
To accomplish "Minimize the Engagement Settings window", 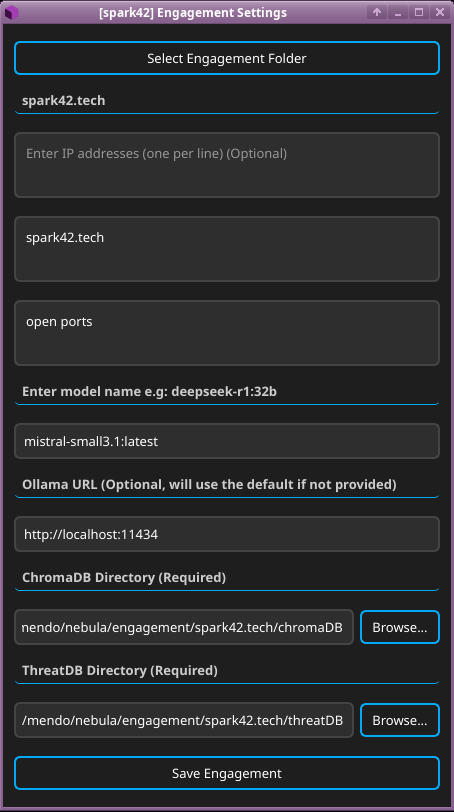I will (398, 12).
